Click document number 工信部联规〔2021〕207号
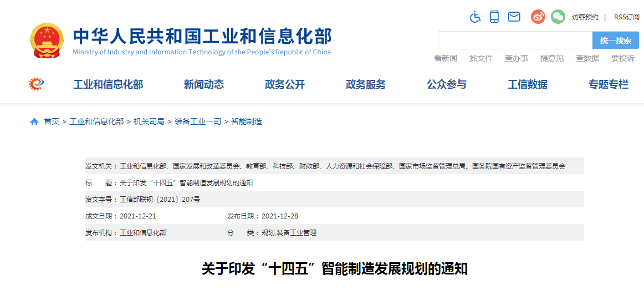This screenshot has width=644, height=290. tap(160, 200)
